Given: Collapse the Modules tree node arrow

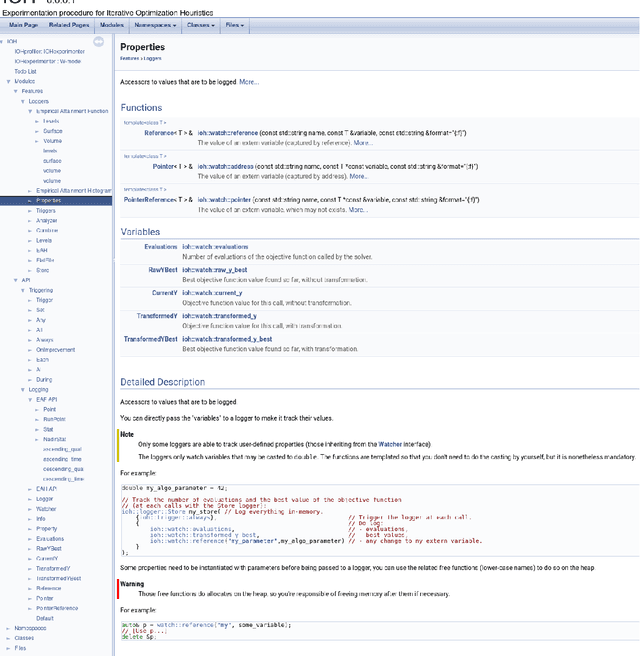Looking at the screenshot, I should click(x=9, y=81).
